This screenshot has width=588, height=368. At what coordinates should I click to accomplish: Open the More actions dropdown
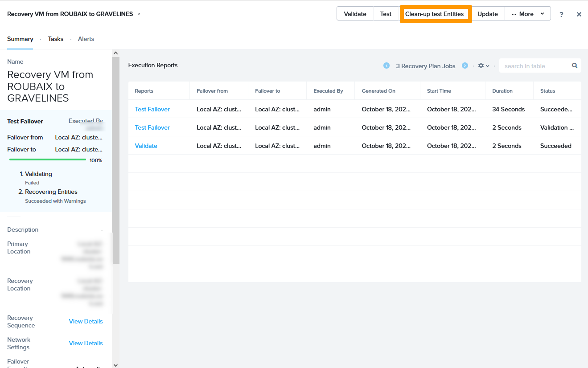click(528, 14)
